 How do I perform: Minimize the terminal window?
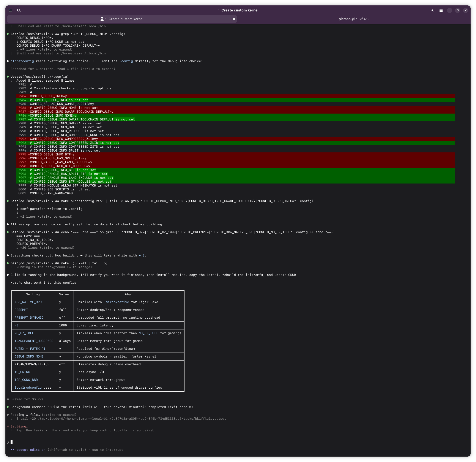click(449, 10)
